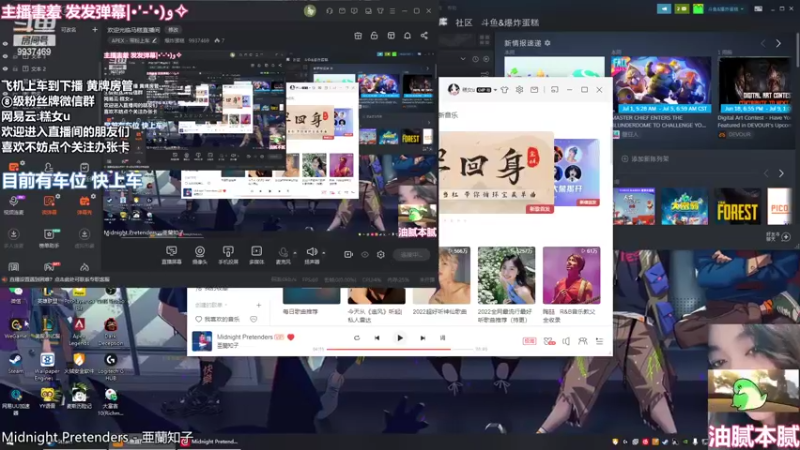Image resolution: width=800 pixels, height=450 pixels.
Task: Switch music player to mini mode icon
Action: (x=555, y=90)
